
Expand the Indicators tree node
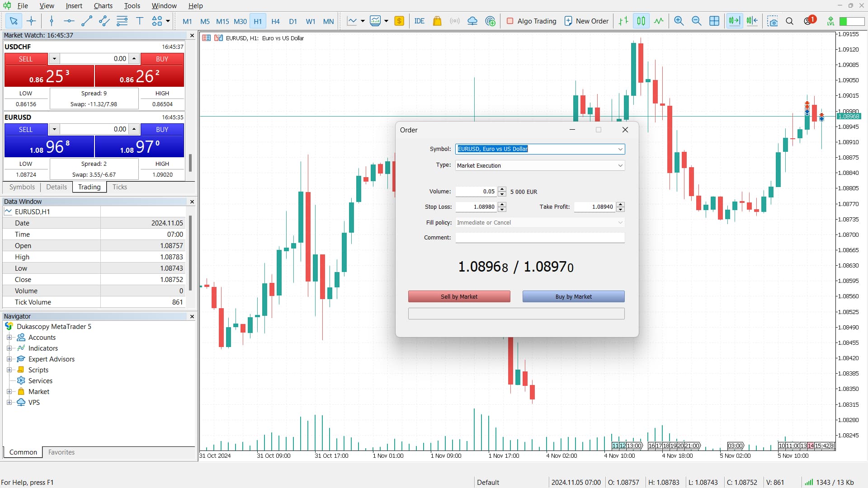[9, 348]
